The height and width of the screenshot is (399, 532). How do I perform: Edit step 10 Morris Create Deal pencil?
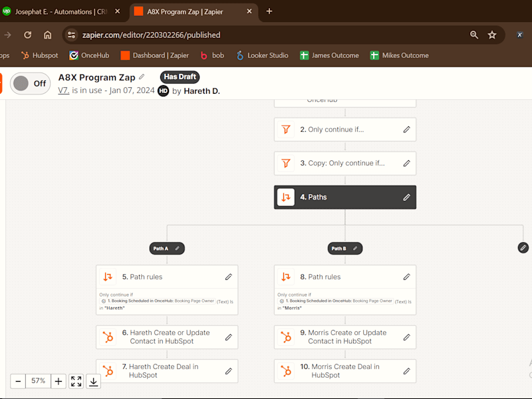[x=406, y=371]
